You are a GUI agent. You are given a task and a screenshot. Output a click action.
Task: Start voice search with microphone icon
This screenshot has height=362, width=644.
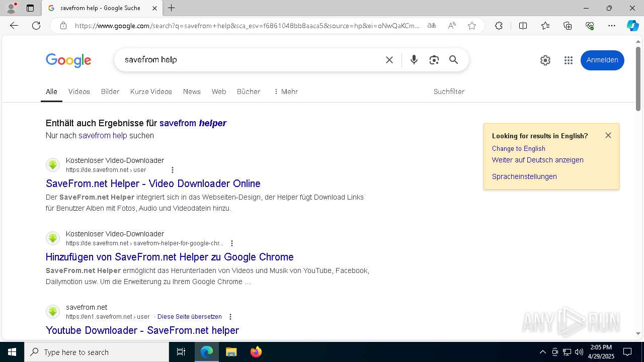[x=414, y=60]
